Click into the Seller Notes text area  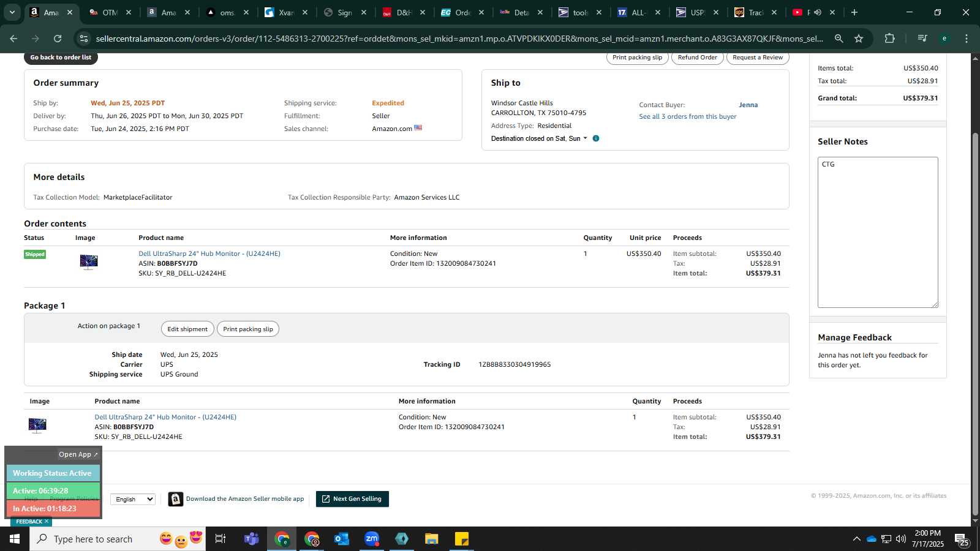click(x=878, y=232)
